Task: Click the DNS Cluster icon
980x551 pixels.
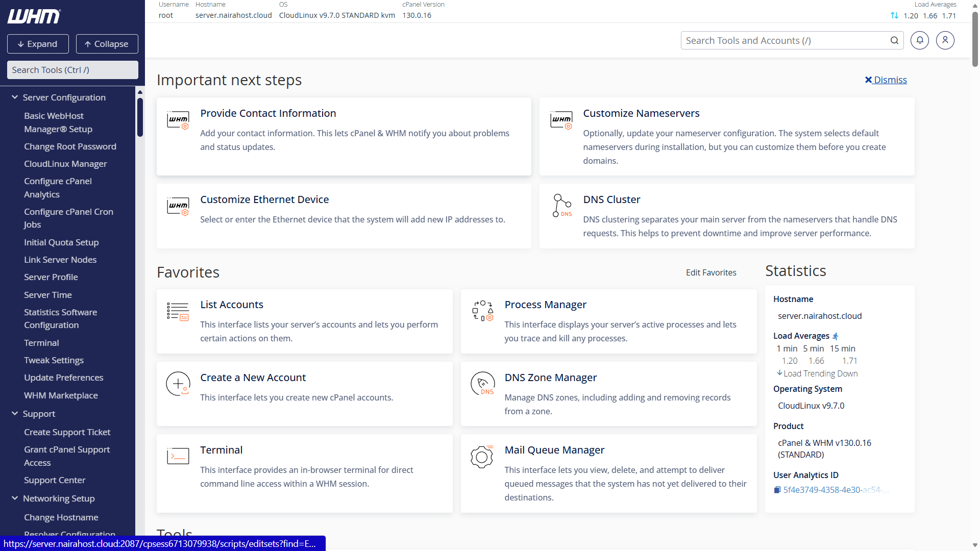Action: tap(561, 206)
